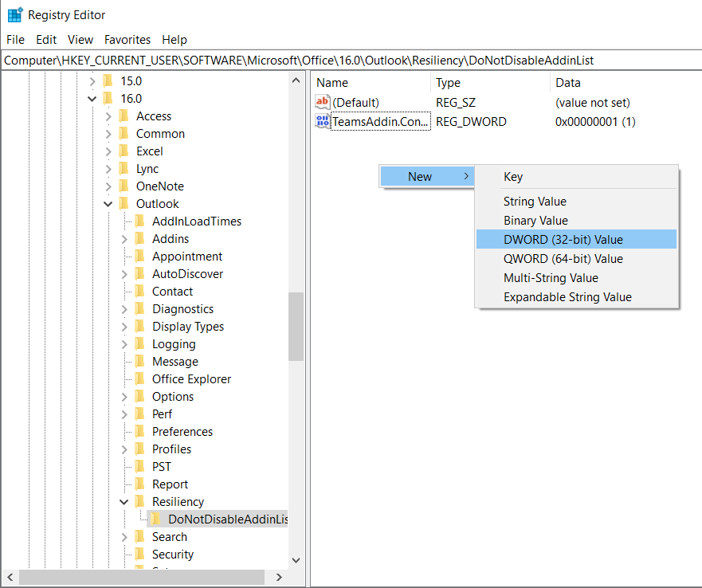The image size is (702, 588).
Task: Click the registry path address bar
Action: click(351, 61)
